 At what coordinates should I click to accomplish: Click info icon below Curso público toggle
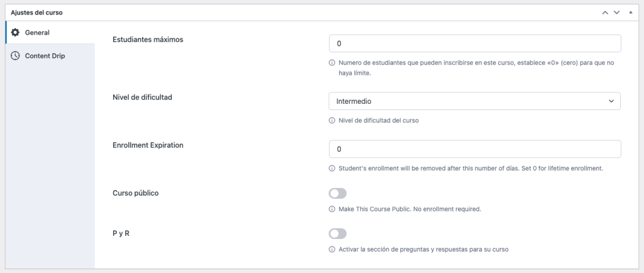tap(331, 209)
